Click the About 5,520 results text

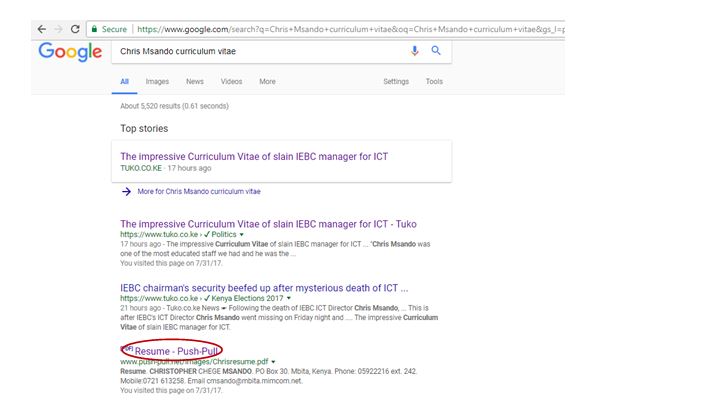(x=174, y=106)
